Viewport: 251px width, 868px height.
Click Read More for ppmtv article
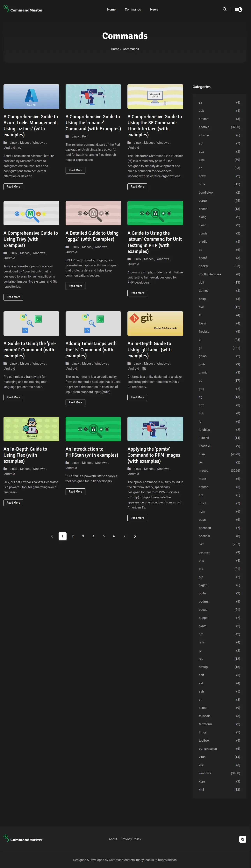click(x=137, y=518)
